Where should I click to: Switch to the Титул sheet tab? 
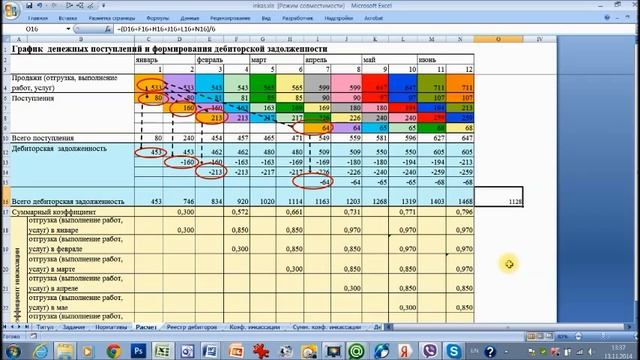(45, 327)
